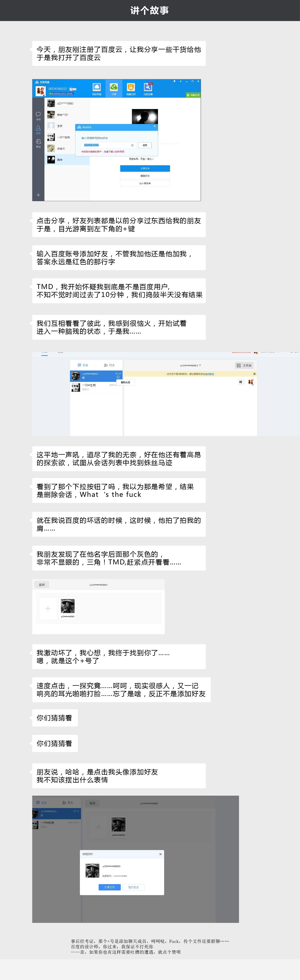Click the dimmed plus tile behind 详细资料 dialog
Viewport: 300px width, 980px height.
pos(99,827)
